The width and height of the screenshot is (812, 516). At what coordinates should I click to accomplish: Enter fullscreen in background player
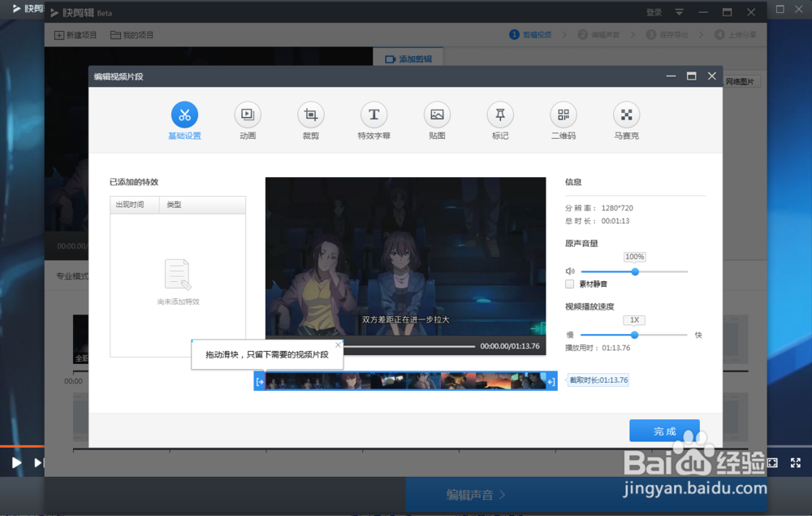pos(796,462)
